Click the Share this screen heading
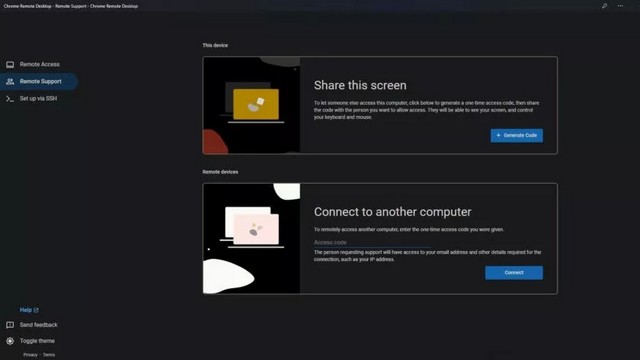640x360 pixels. 360,85
